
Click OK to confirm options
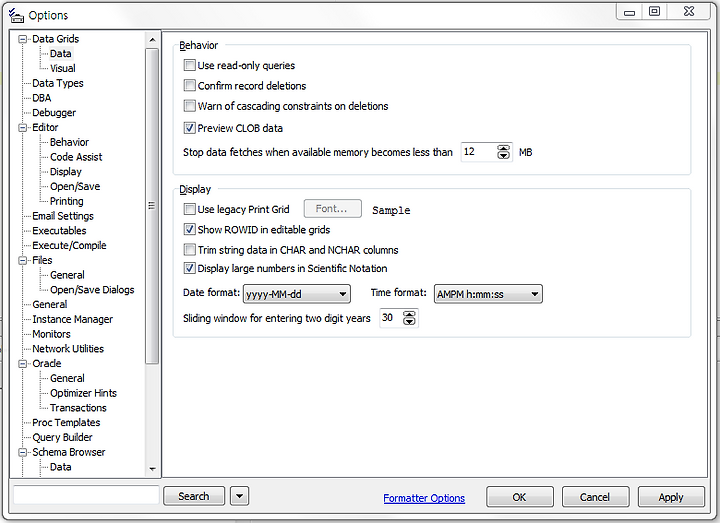tap(520, 497)
